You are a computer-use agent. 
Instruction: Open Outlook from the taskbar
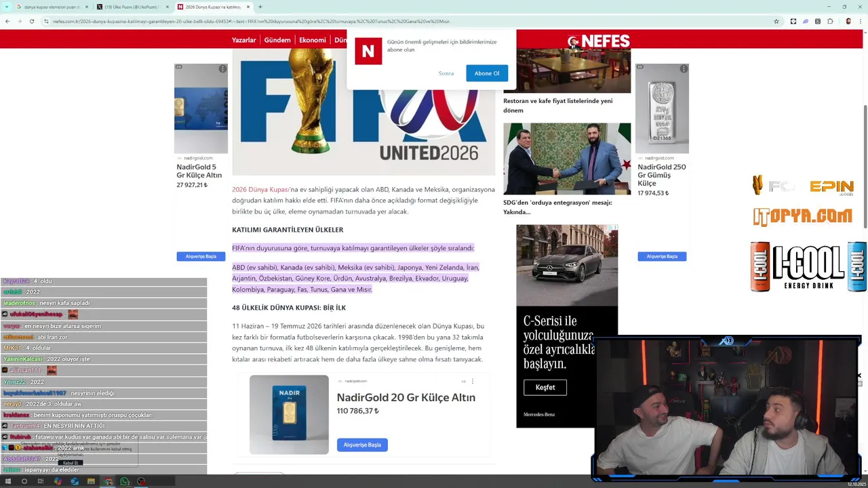pyautogui.click(x=75, y=481)
